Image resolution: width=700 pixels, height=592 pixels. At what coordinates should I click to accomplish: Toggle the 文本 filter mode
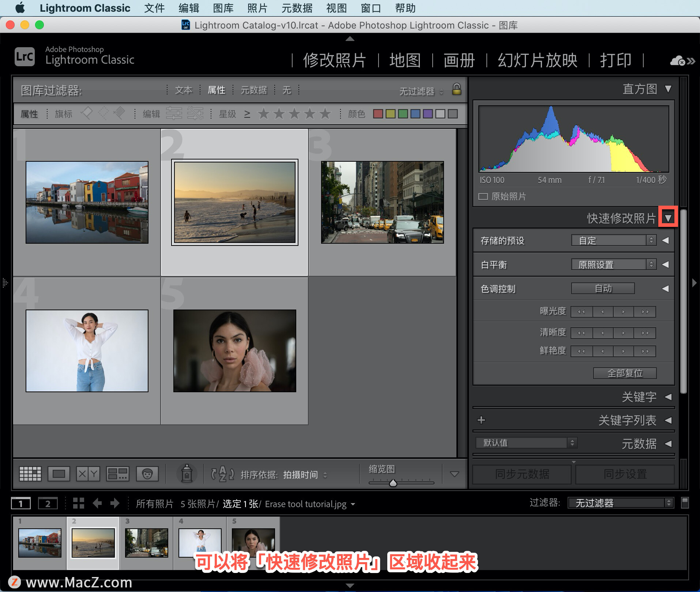coord(184,90)
